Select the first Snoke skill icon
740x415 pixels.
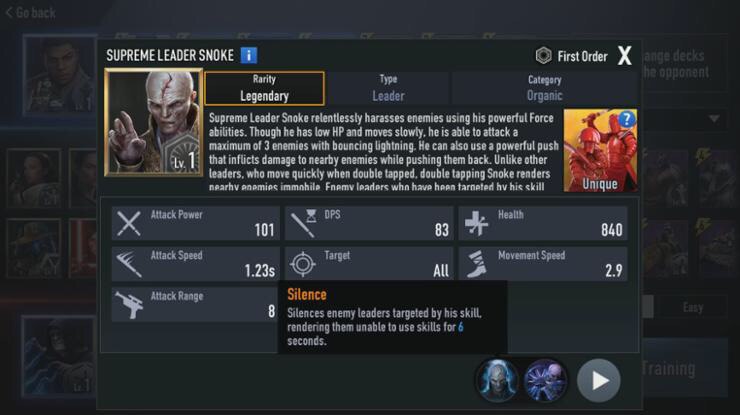tap(497, 381)
